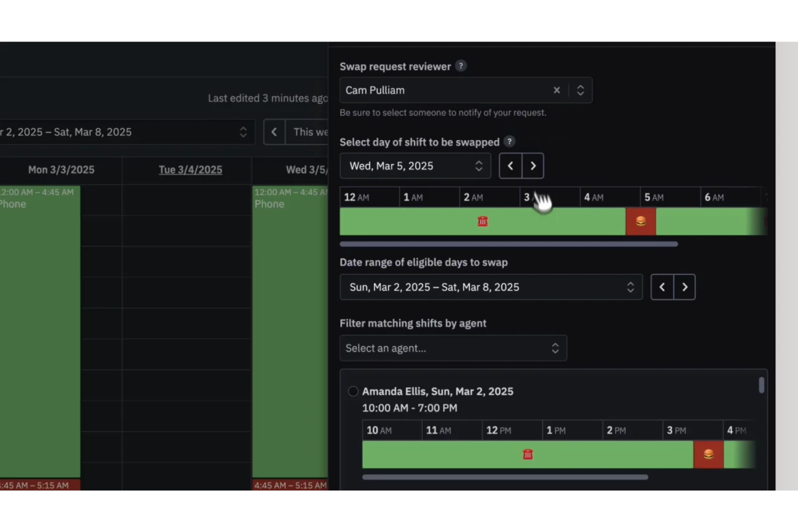Click the next arrow beside date range
Viewport: 798px width, 532px height.
(684, 287)
